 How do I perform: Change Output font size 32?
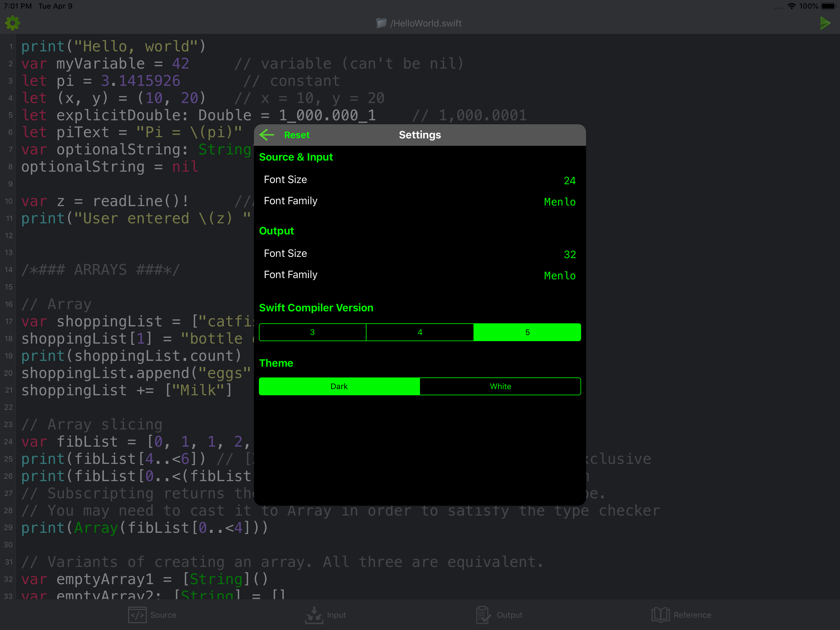569,254
